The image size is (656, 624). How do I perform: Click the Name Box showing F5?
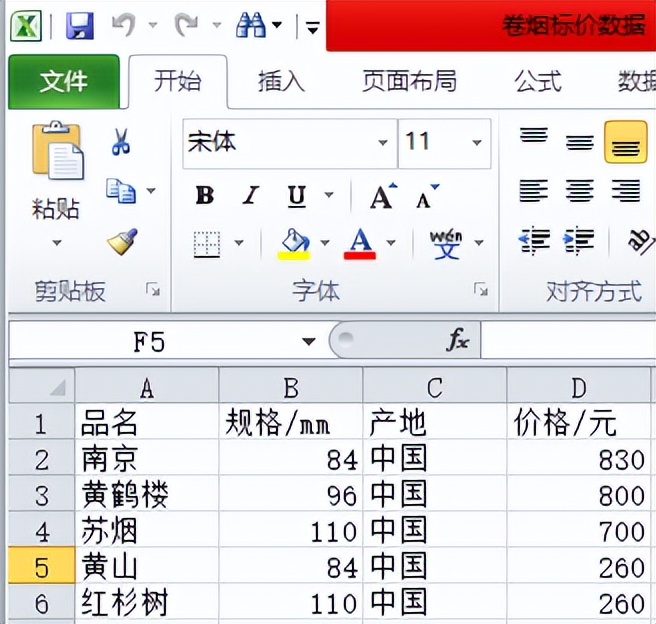(x=149, y=342)
